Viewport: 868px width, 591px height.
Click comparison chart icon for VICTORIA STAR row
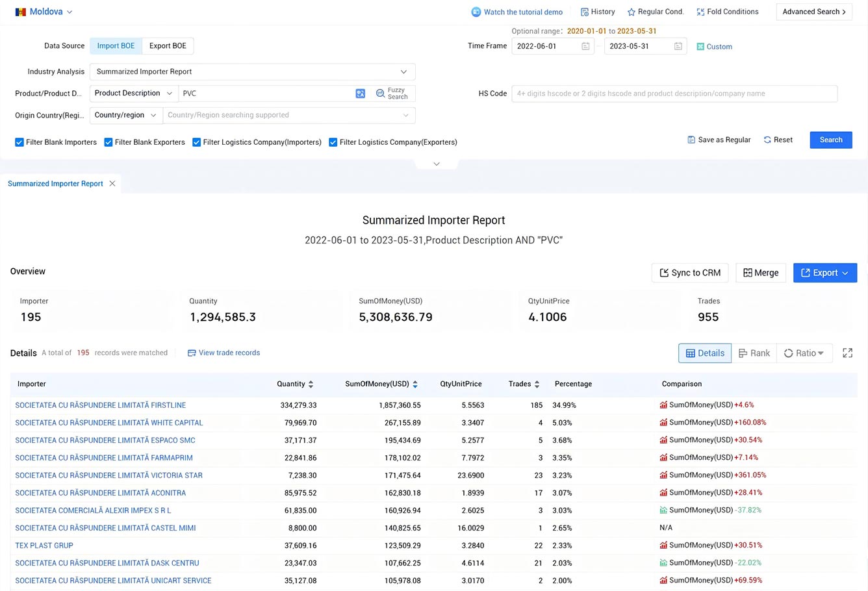tap(663, 475)
